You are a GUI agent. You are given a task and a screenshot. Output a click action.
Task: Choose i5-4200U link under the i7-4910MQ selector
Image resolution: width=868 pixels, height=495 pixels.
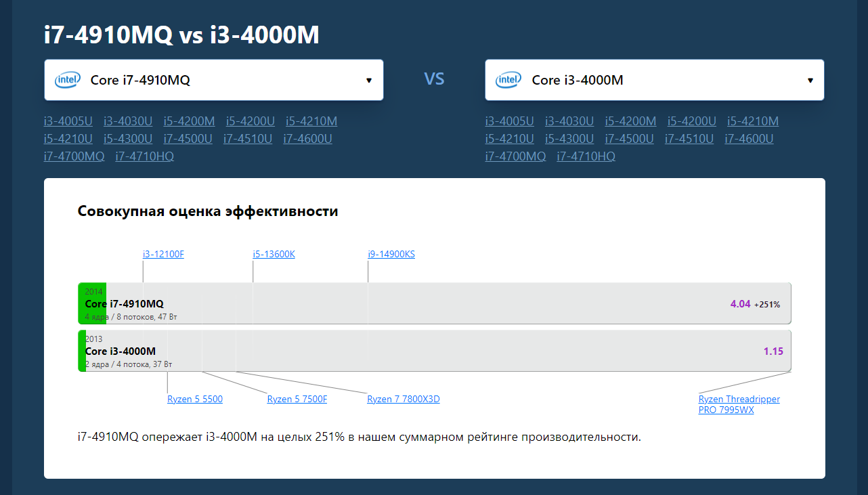251,121
